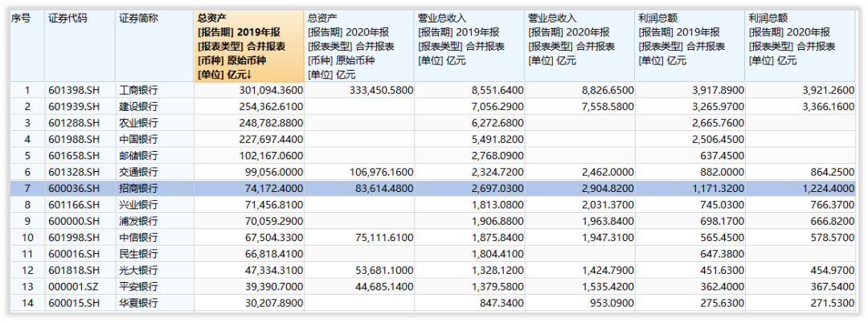Select the 华夏银行 name cell
This screenshot has height=323, width=868.
(154, 303)
